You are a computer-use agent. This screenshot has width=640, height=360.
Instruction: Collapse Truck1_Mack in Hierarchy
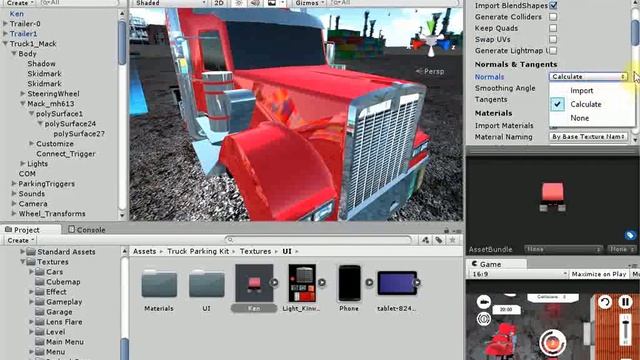5,44
